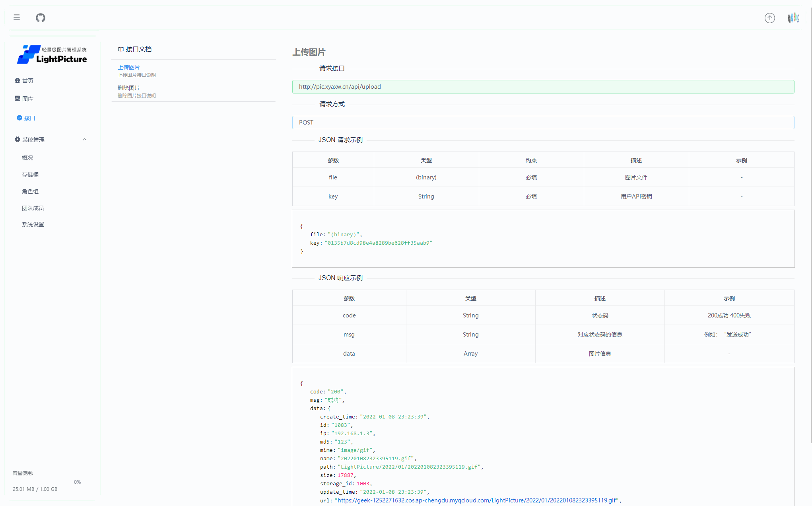The width and height of the screenshot is (812, 506).
Task: Open 系统设置 system settings
Action: tap(33, 224)
